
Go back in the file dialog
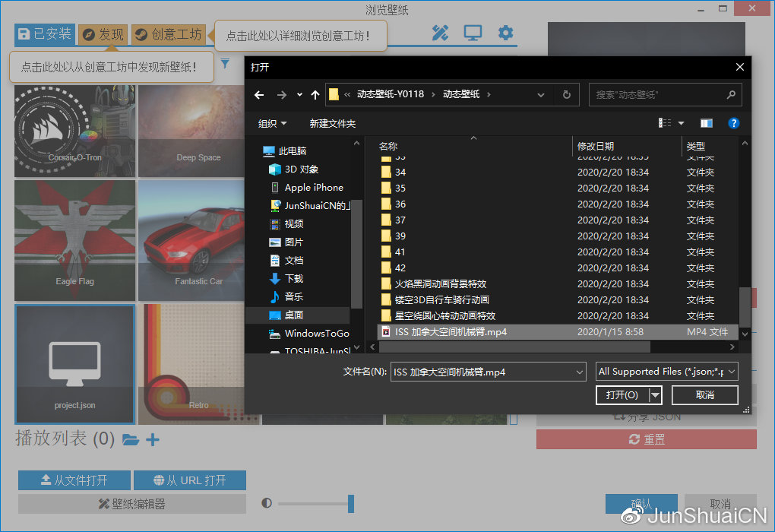tap(259, 95)
